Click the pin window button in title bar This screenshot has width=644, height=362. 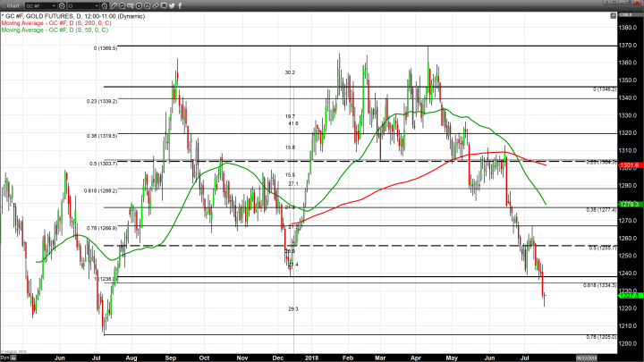click(x=616, y=3)
